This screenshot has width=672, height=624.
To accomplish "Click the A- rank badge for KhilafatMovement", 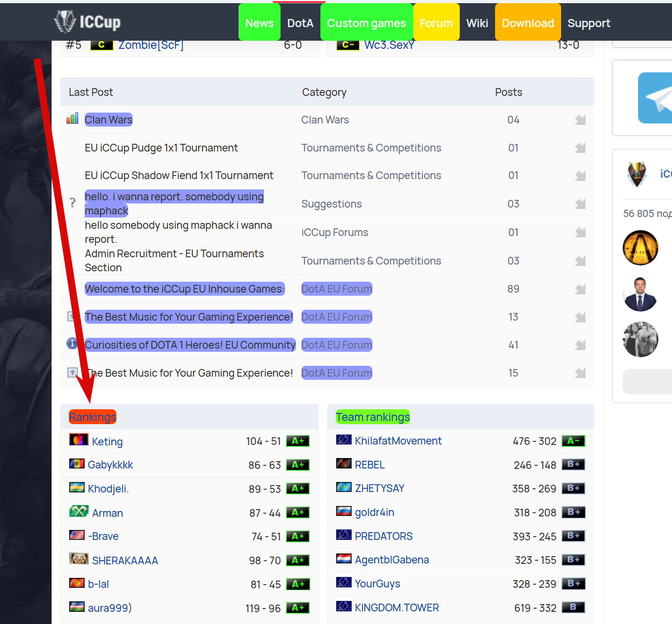I will [x=573, y=441].
